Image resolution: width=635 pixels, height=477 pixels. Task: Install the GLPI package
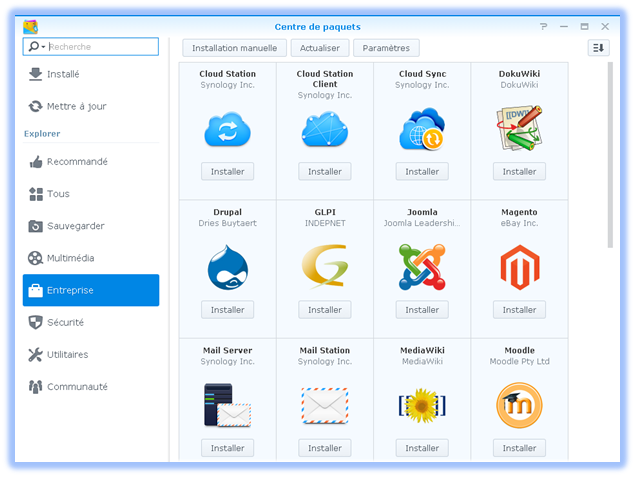click(325, 309)
